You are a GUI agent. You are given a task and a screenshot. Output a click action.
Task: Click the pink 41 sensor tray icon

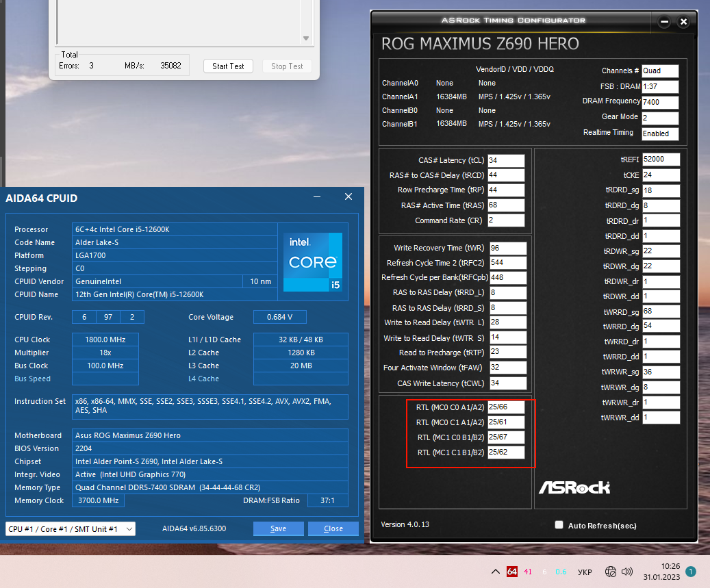(528, 572)
